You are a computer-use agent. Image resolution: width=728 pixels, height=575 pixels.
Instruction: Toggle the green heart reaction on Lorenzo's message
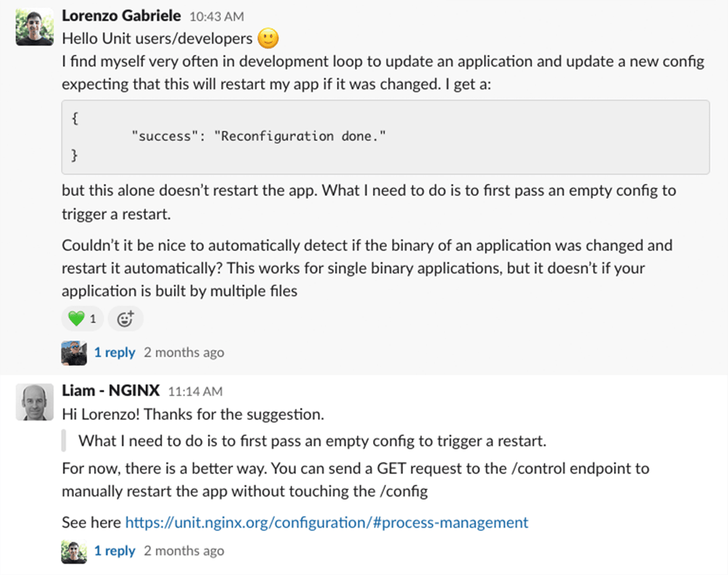coord(82,318)
